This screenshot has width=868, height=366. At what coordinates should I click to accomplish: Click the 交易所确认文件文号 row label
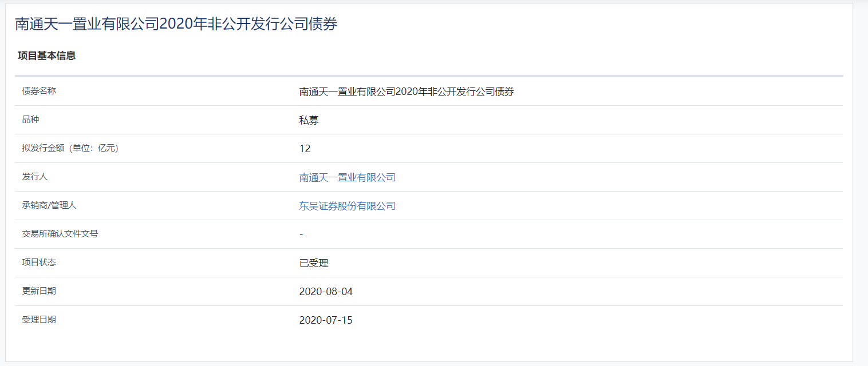pos(60,234)
